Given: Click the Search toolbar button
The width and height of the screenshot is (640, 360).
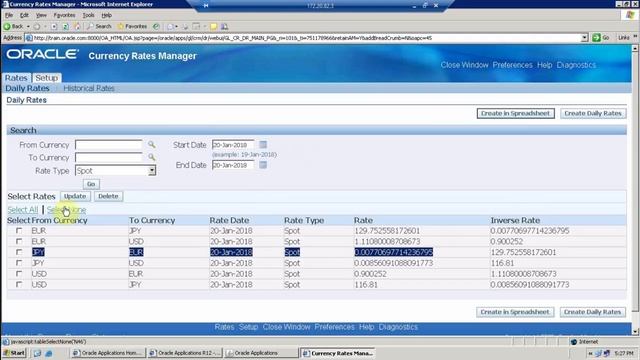Looking at the screenshot, I should point(99,27).
